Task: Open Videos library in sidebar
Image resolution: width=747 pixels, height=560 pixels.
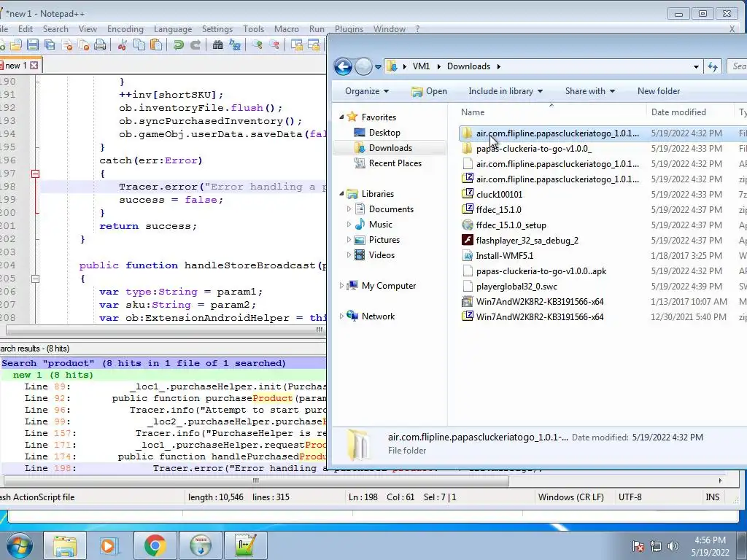Action: click(x=382, y=254)
